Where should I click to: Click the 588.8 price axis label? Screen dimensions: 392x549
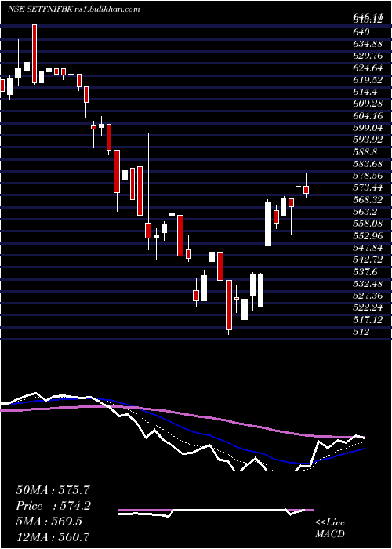365,152
